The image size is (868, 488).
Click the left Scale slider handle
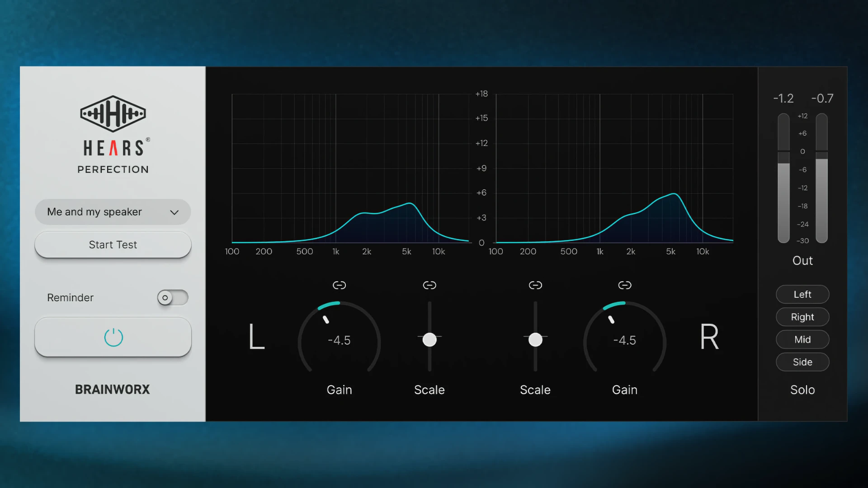point(429,339)
